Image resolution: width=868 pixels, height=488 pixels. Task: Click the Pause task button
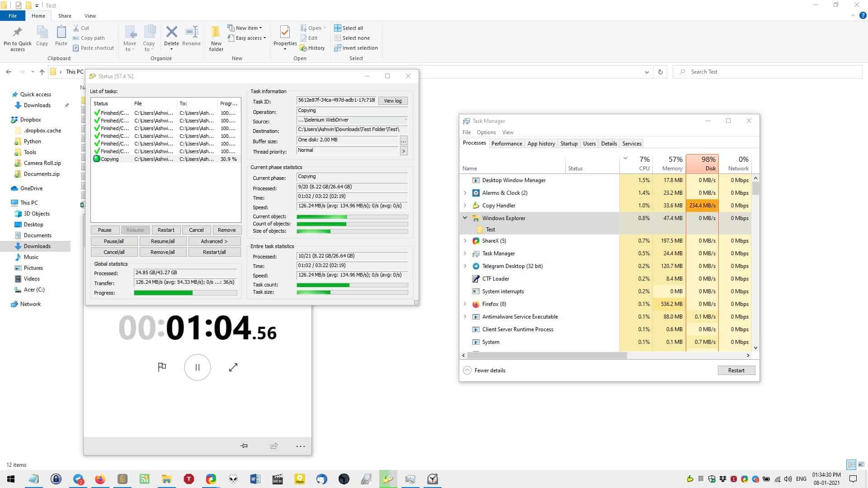click(104, 230)
